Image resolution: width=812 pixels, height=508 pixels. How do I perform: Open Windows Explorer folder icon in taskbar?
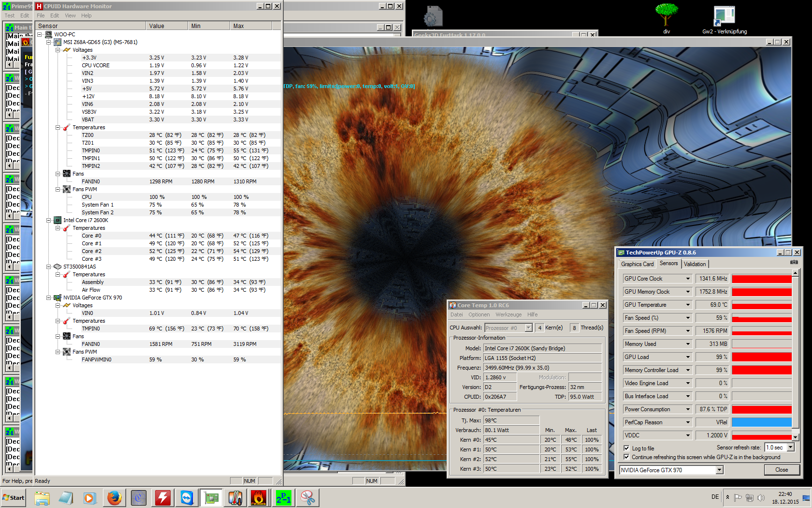coord(42,497)
